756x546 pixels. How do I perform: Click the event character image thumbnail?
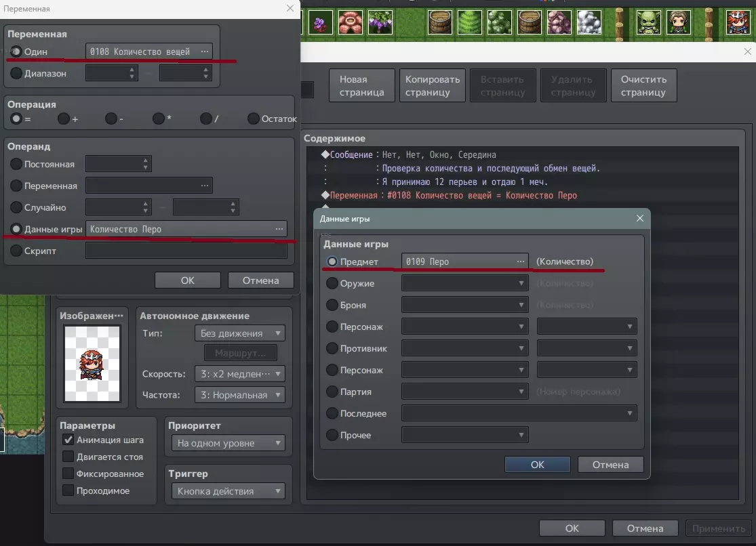pyautogui.click(x=92, y=363)
